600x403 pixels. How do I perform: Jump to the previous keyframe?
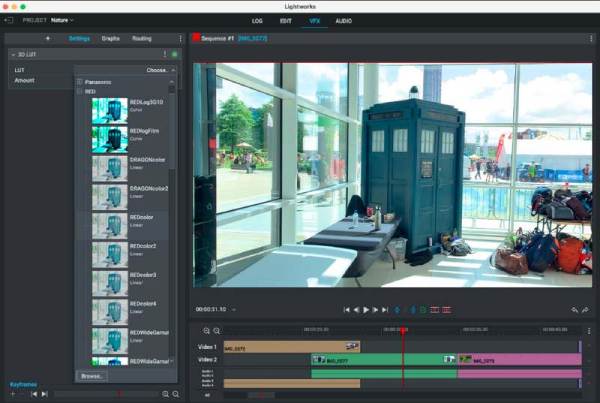34,394
